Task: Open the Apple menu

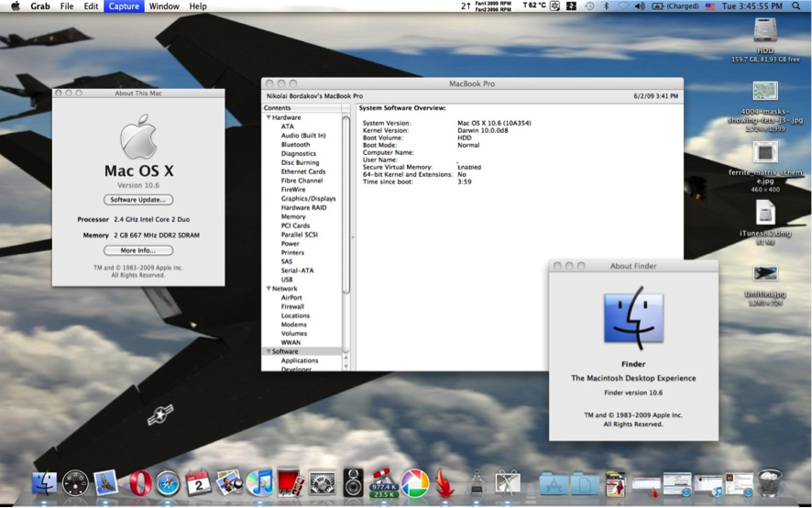Action: pos(16,6)
